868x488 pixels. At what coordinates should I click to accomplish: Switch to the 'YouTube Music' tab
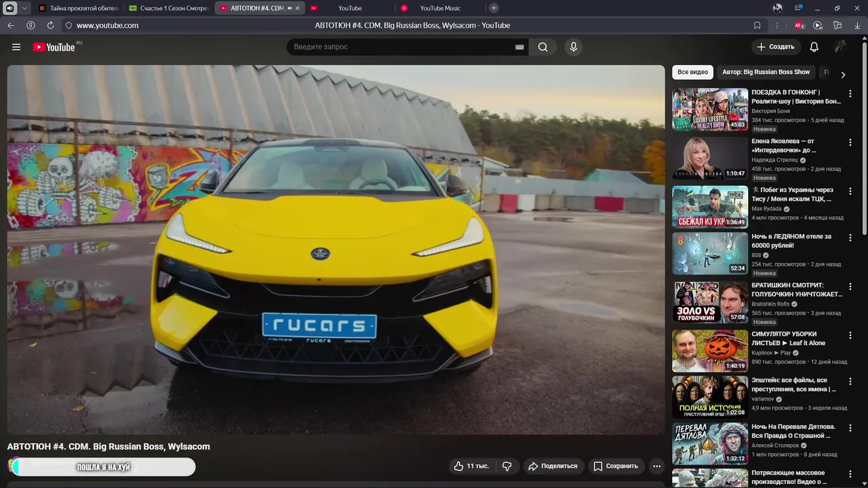click(440, 8)
